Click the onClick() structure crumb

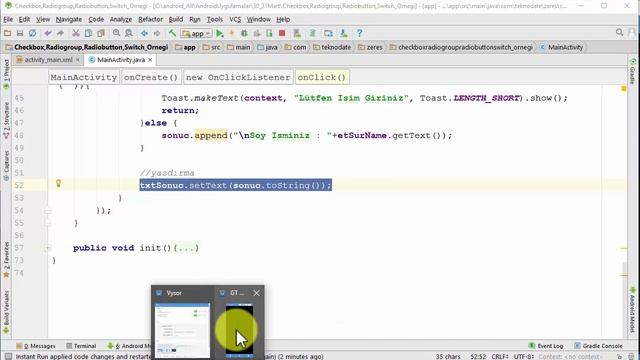tap(321, 77)
